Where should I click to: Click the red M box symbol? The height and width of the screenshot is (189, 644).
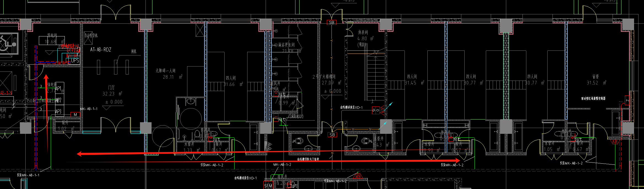click(75, 115)
